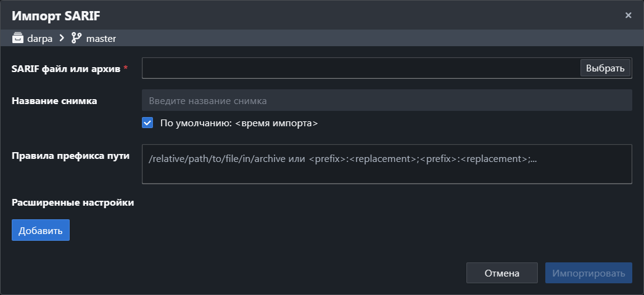This screenshot has width=644, height=295.
Task: Cancel the import with Отмена
Action: (502, 273)
